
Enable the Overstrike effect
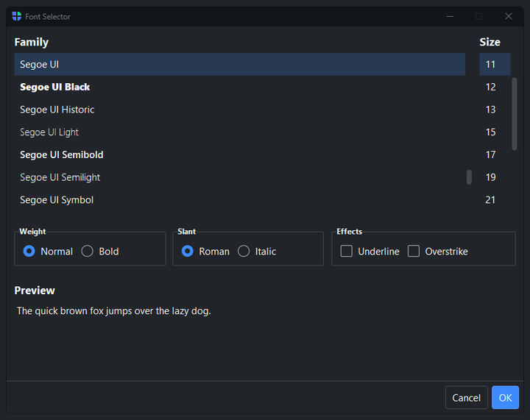point(414,251)
